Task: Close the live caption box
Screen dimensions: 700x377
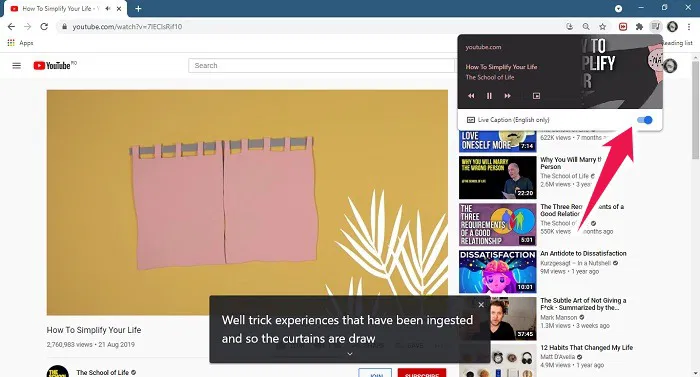Action: pos(481,305)
